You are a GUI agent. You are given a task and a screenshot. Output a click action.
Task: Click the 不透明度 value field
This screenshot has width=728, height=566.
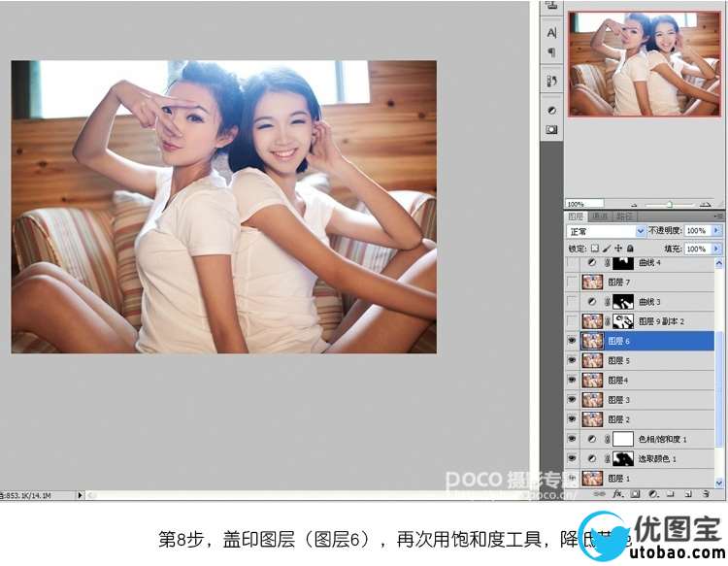tap(697, 230)
